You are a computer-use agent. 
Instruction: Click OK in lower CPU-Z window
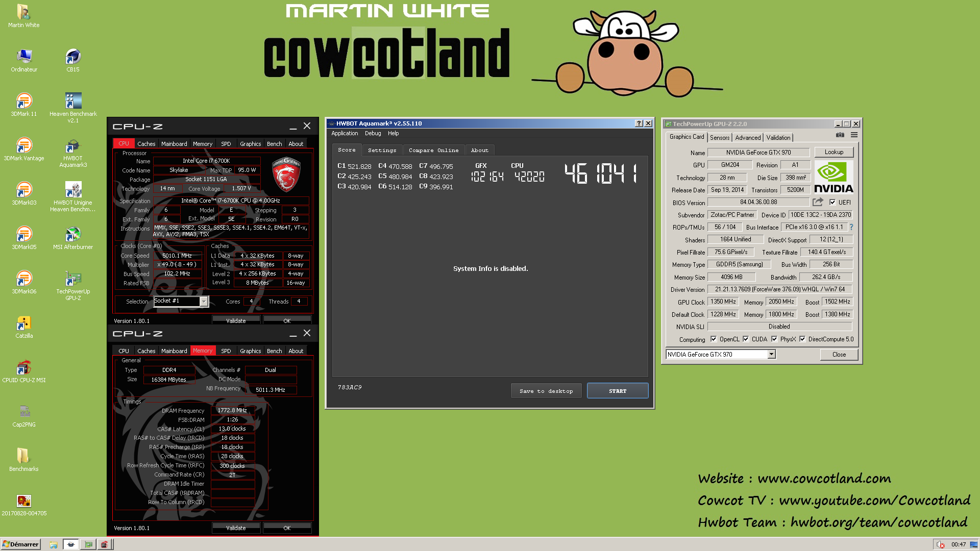287,528
